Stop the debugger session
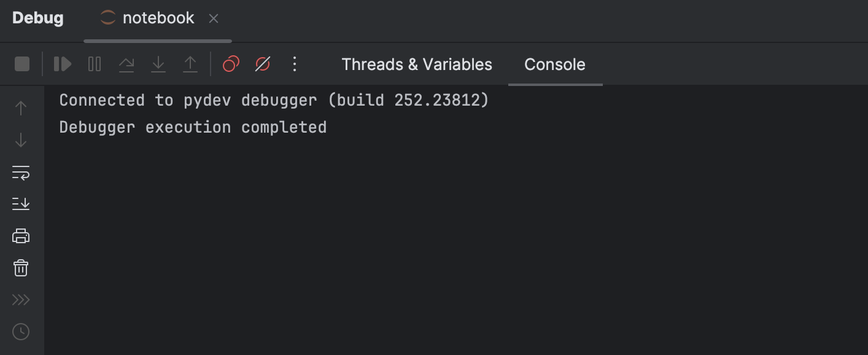The image size is (868, 355). pos(21,64)
